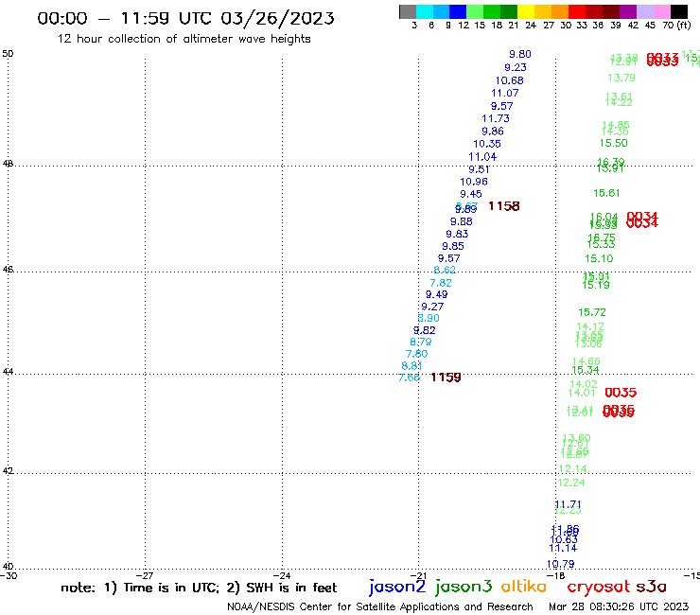Click the blue wave height value 11.14

tap(563, 548)
